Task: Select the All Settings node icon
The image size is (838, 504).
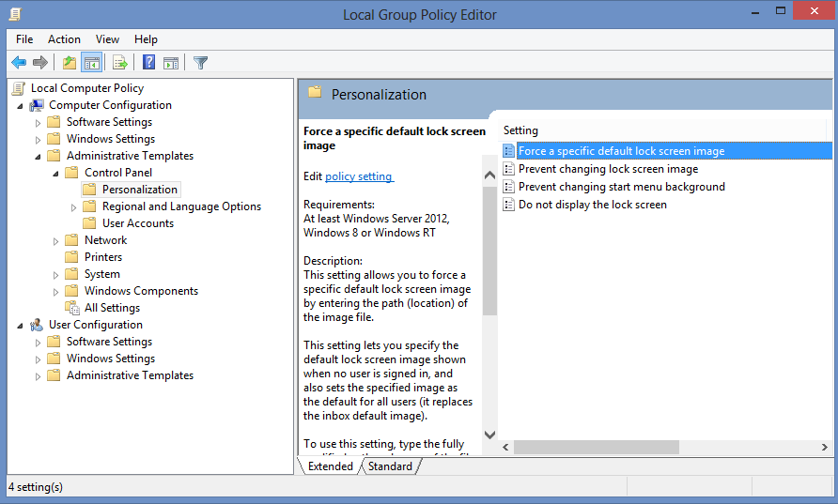Action: [x=72, y=308]
